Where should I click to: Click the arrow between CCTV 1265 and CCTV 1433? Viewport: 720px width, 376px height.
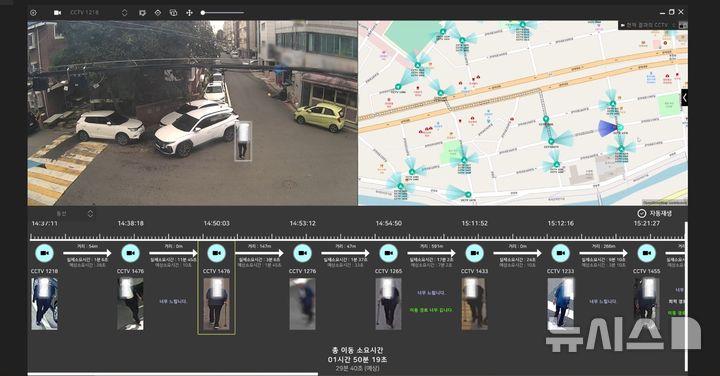(x=431, y=253)
